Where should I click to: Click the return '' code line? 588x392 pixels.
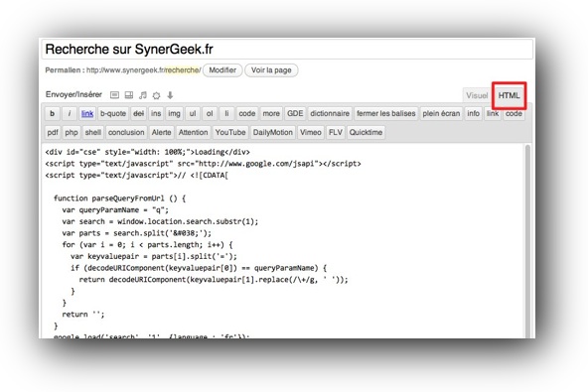pos(83,315)
